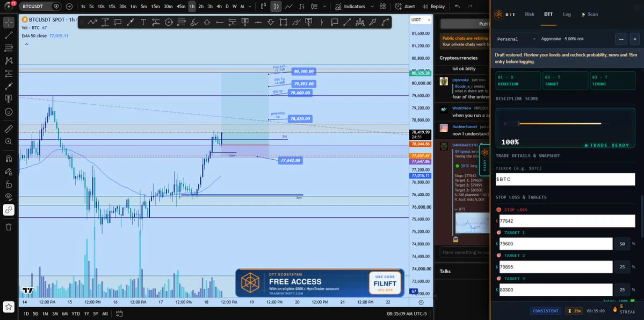
Task: Select the callout tool in floating toolbar
Action: pos(335,22)
